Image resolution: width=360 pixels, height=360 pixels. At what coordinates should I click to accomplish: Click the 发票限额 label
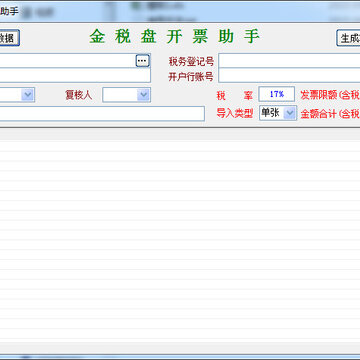[x=330, y=95]
